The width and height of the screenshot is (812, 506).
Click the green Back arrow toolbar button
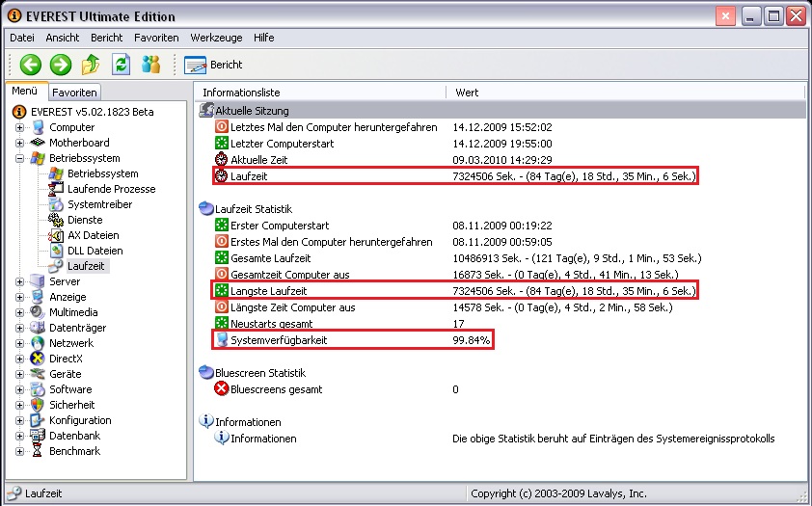(31, 65)
